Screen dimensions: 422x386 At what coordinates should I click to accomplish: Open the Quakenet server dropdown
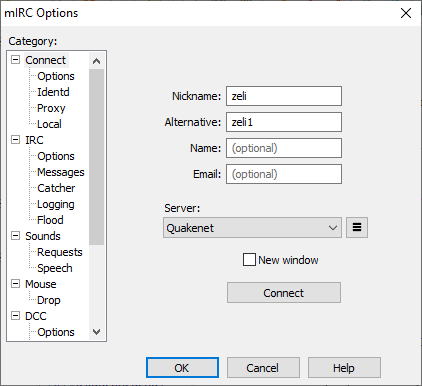(x=252, y=228)
